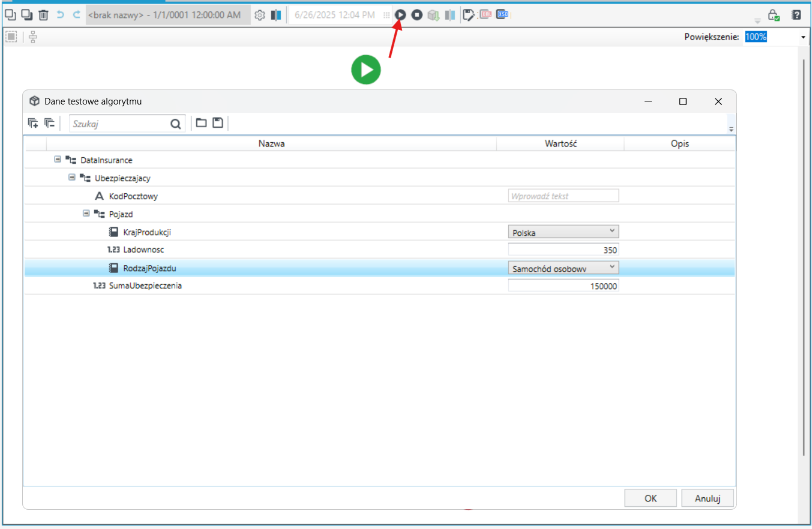Open the Powiększenie zoom dropdown arrow
Viewport: 812px width, 529px height.
click(803, 37)
